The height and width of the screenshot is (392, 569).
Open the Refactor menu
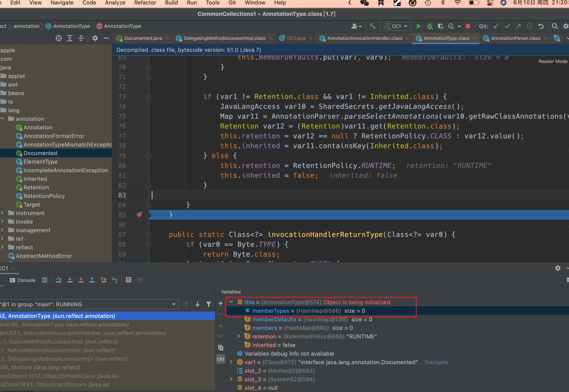tap(145, 3)
